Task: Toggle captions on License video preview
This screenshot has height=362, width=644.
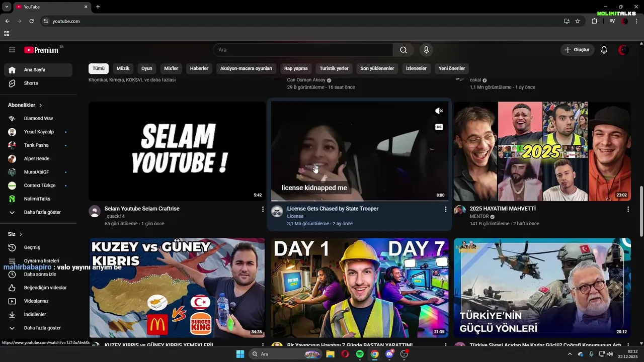Action: [439, 127]
